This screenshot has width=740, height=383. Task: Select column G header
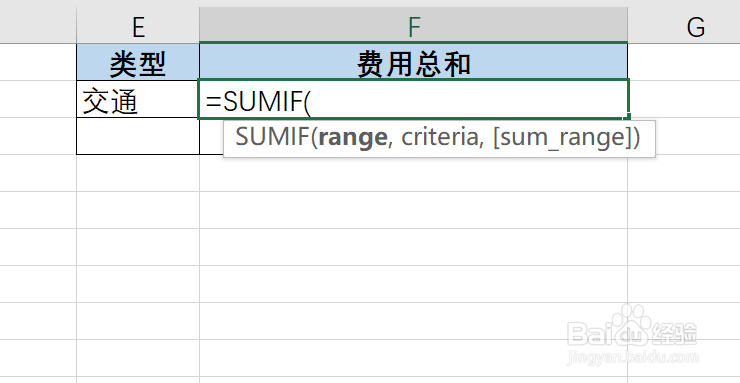coord(684,25)
